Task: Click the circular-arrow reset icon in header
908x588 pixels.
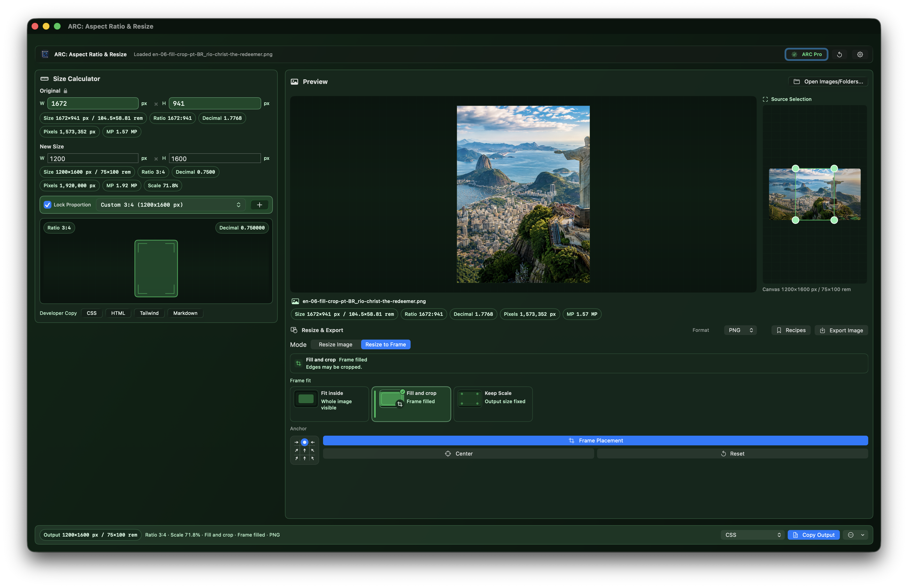Action: click(x=839, y=54)
